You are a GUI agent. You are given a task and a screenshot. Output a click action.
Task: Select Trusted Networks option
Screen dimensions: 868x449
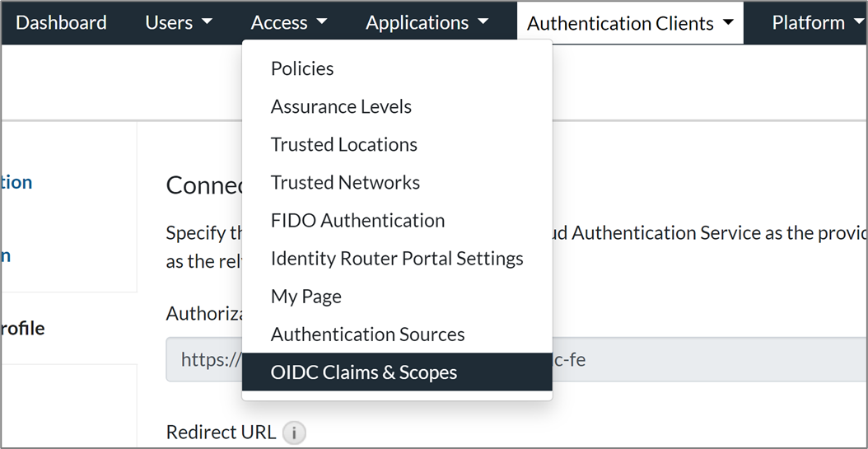[345, 183]
